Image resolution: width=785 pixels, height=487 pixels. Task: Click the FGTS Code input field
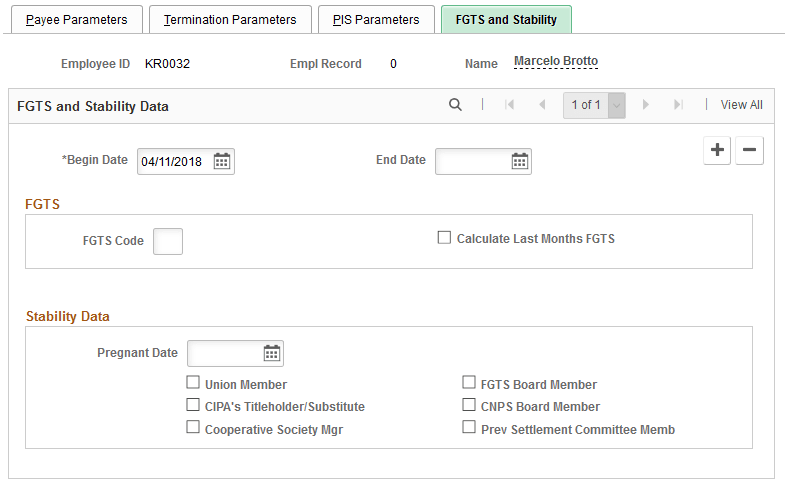click(168, 241)
